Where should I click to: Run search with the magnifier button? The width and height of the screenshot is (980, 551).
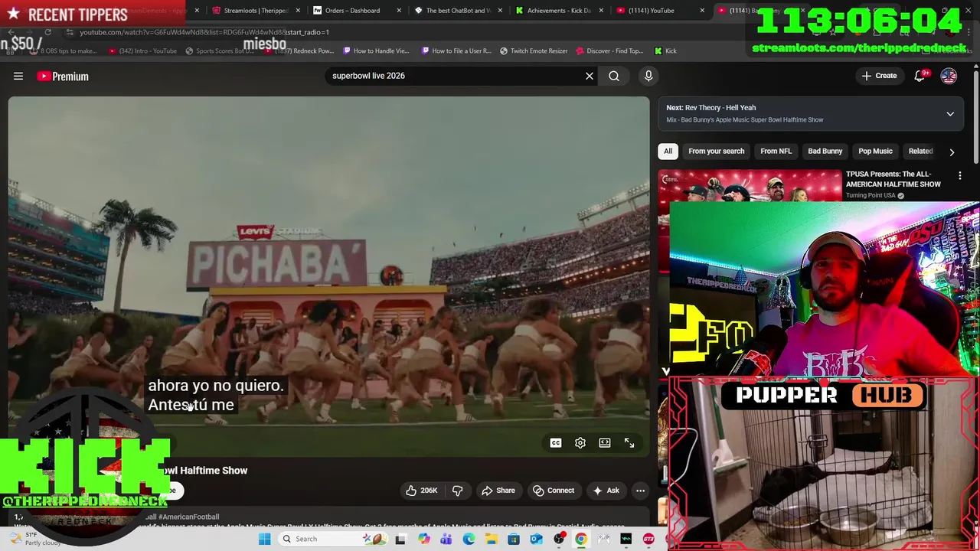614,76
